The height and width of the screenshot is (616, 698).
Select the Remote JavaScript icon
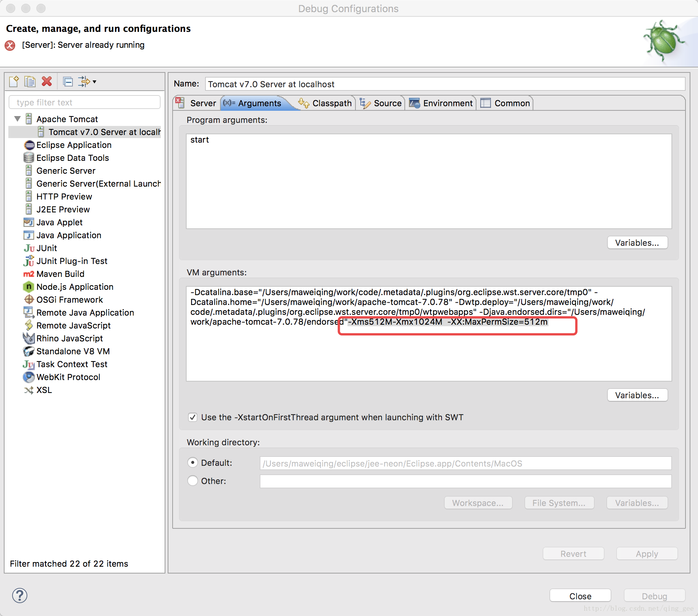(x=29, y=325)
